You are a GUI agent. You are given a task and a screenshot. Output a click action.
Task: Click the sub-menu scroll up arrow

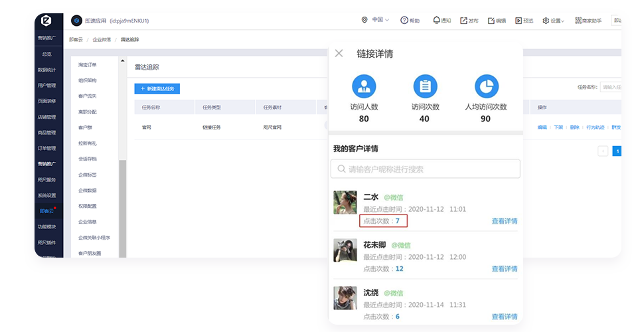click(122, 61)
